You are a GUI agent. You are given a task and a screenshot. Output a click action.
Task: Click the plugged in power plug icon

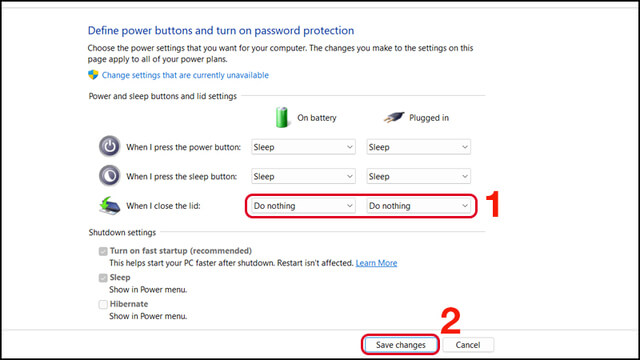[394, 118]
